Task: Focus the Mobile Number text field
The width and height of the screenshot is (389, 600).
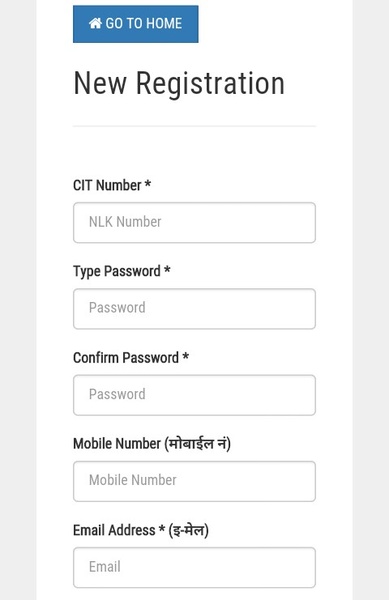Action: click(x=194, y=481)
